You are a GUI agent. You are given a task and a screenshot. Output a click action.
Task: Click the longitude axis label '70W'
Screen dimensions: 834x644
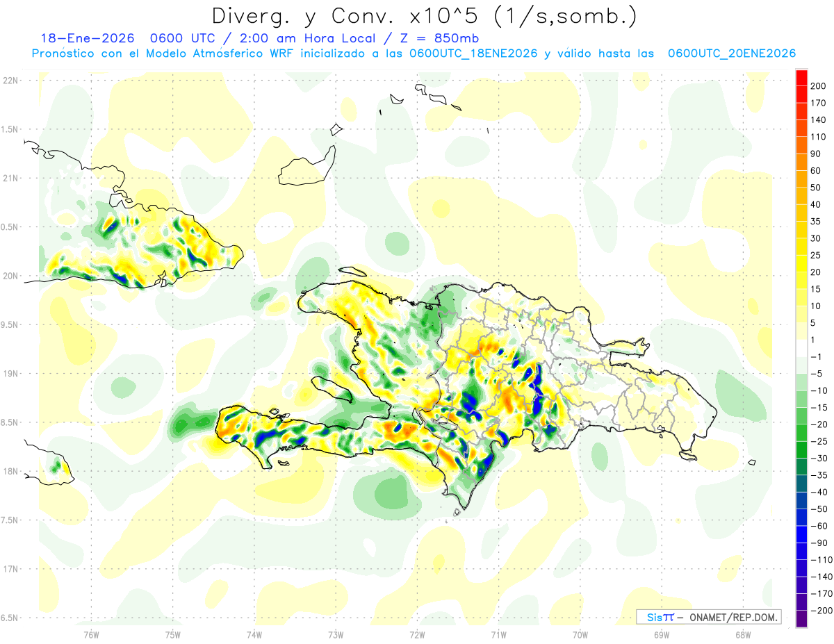point(580,636)
